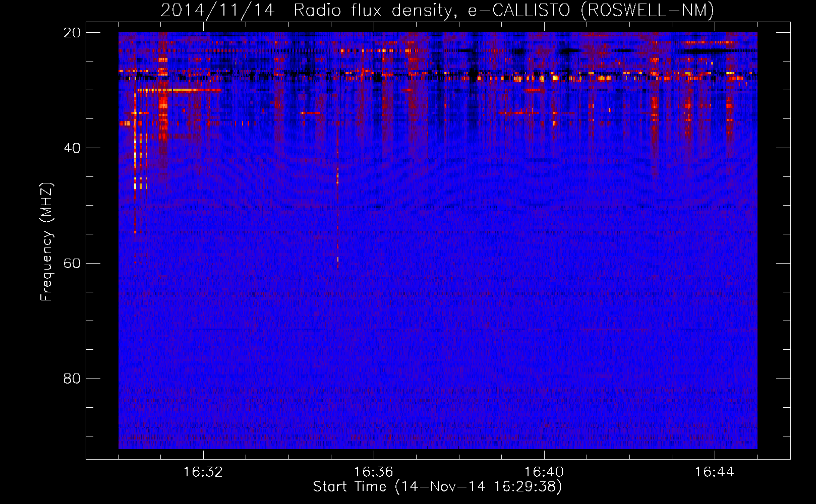The width and height of the screenshot is (816, 504).
Task: Click the 16:32 time tick label
Action: (203, 472)
